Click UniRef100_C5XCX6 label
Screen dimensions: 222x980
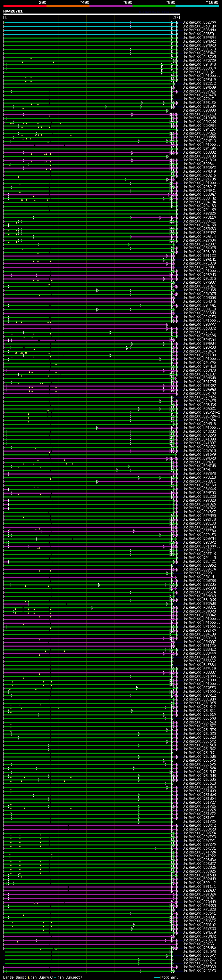[x=199, y=122]
